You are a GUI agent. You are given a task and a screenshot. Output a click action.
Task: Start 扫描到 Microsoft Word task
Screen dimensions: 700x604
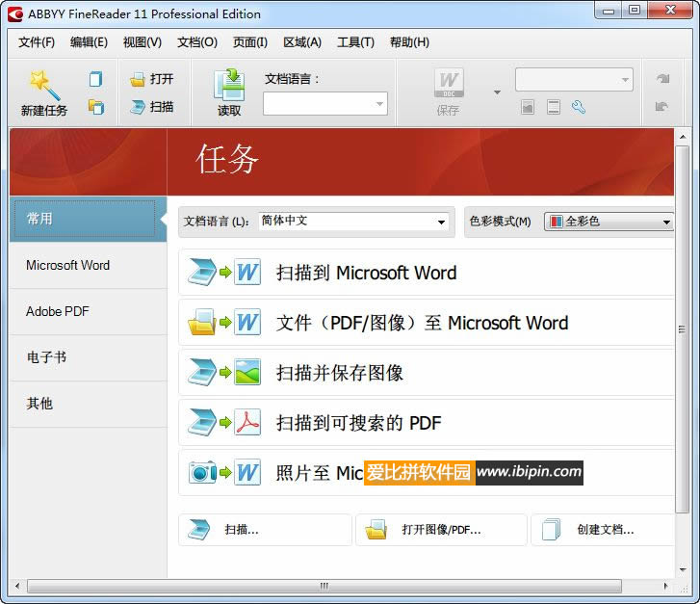(427, 273)
